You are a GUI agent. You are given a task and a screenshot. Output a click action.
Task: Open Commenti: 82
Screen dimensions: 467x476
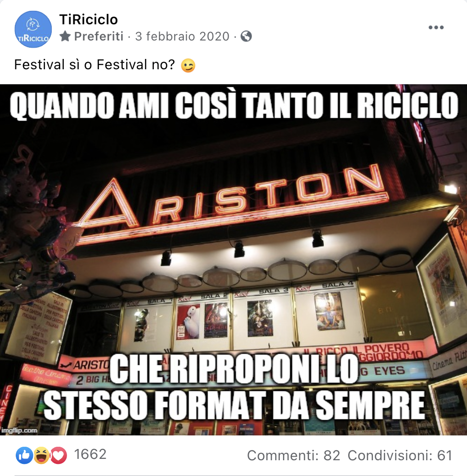click(x=293, y=455)
